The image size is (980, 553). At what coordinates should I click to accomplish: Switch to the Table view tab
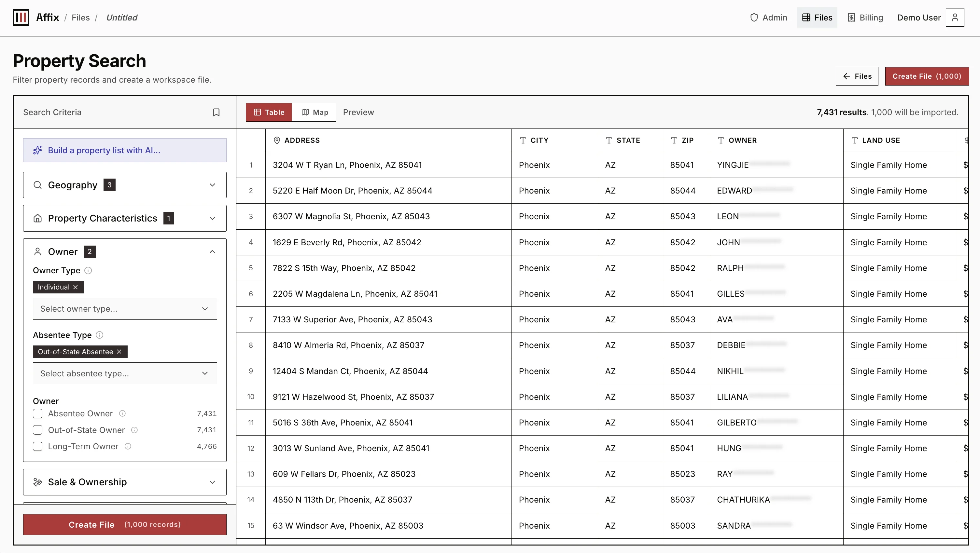[x=269, y=112]
